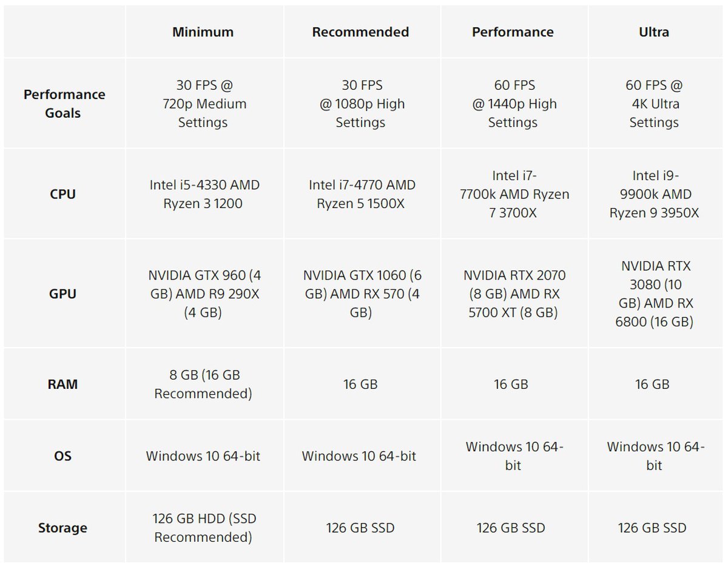Select the NVIDIA GTX 1060 GPU cell
Viewport: 728px width, 569px height.
point(360,294)
